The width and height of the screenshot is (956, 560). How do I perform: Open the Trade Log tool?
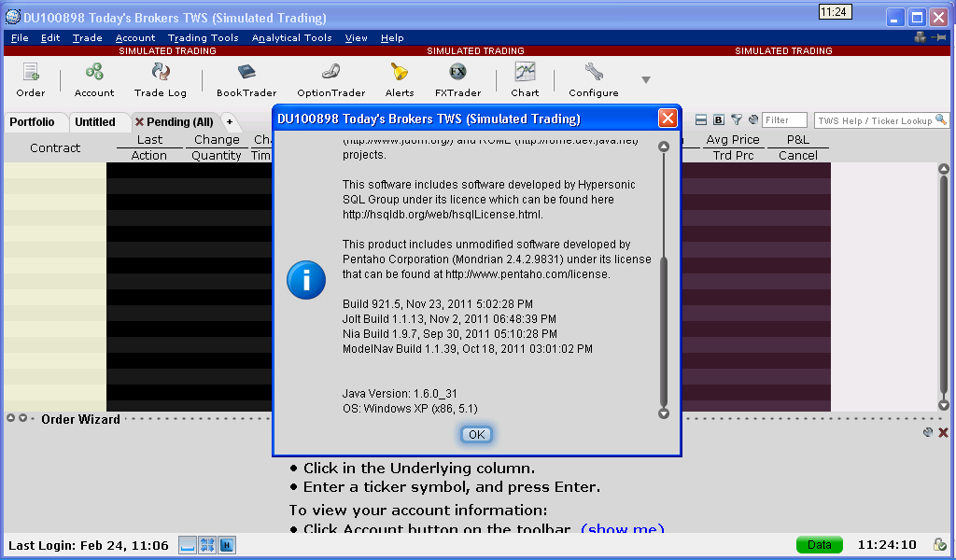point(161,80)
